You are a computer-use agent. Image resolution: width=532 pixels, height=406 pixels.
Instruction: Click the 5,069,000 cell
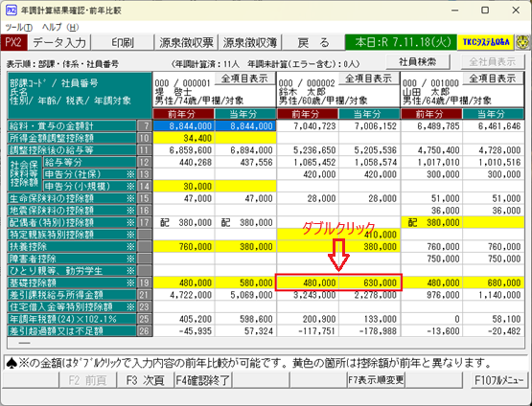(245, 295)
